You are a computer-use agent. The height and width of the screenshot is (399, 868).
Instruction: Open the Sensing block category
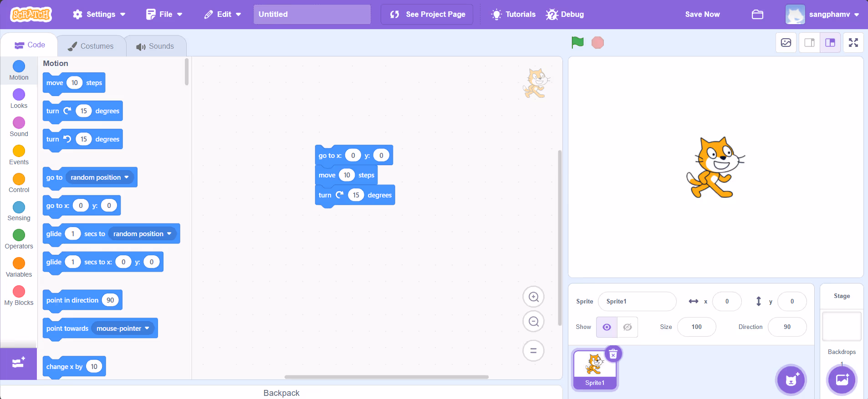(19, 211)
